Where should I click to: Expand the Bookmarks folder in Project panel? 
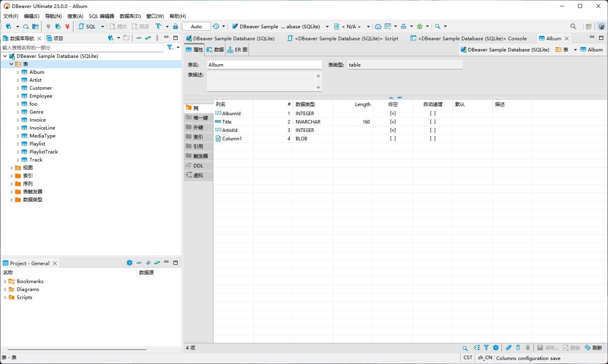[5, 281]
